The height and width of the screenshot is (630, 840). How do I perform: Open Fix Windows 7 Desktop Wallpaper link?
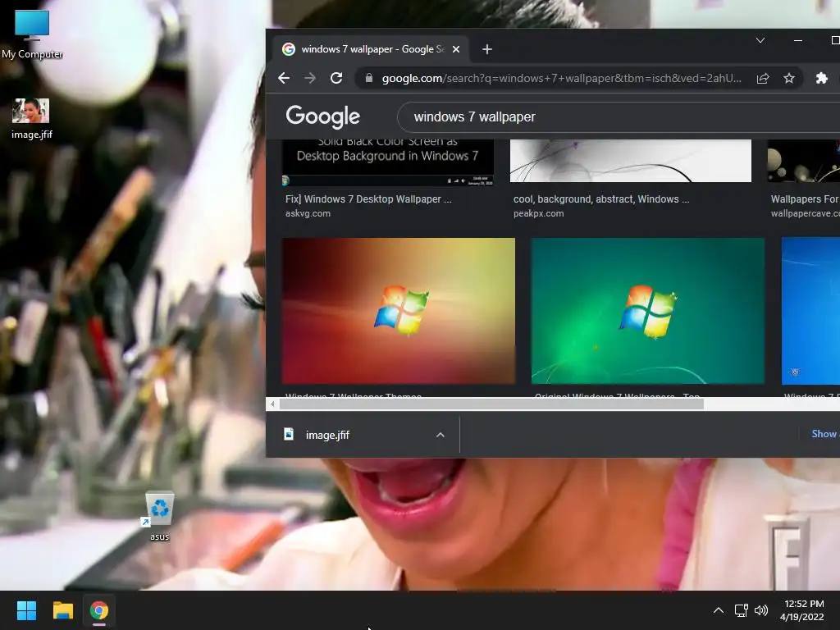(368, 199)
